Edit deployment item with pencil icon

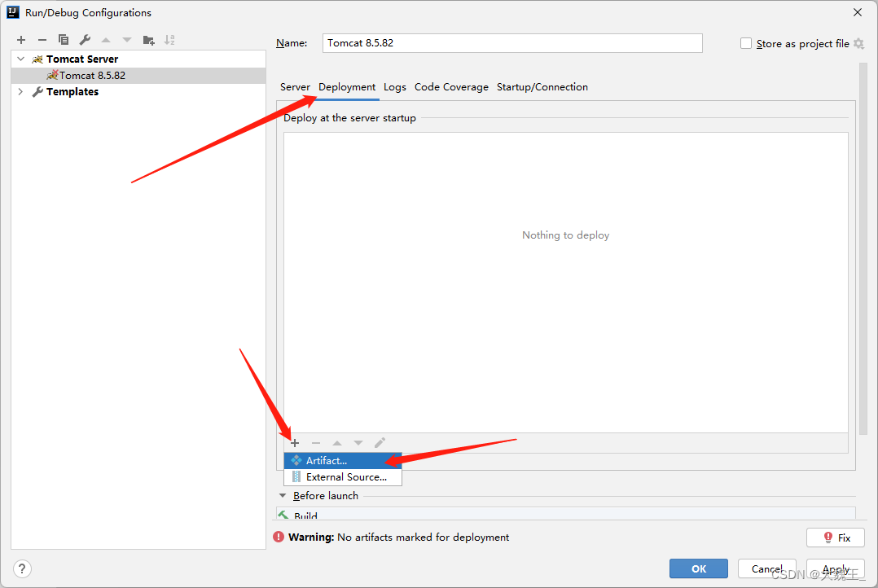coord(380,443)
